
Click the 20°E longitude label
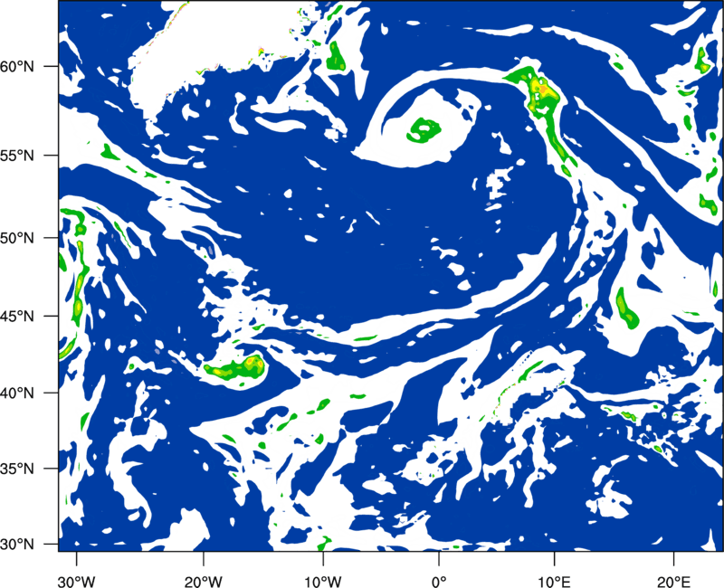pyautogui.click(x=673, y=582)
